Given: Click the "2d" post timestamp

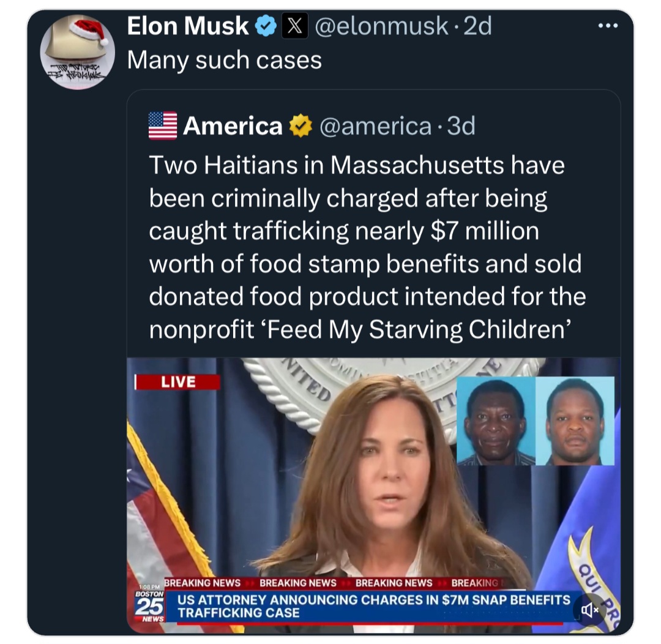Looking at the screenshot, I should 477,26.
